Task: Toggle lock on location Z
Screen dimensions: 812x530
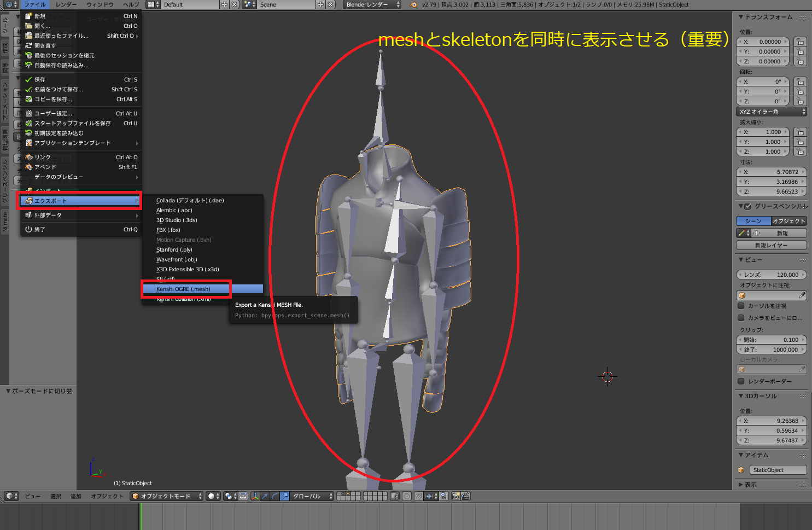Action: [x=800, y=61]
